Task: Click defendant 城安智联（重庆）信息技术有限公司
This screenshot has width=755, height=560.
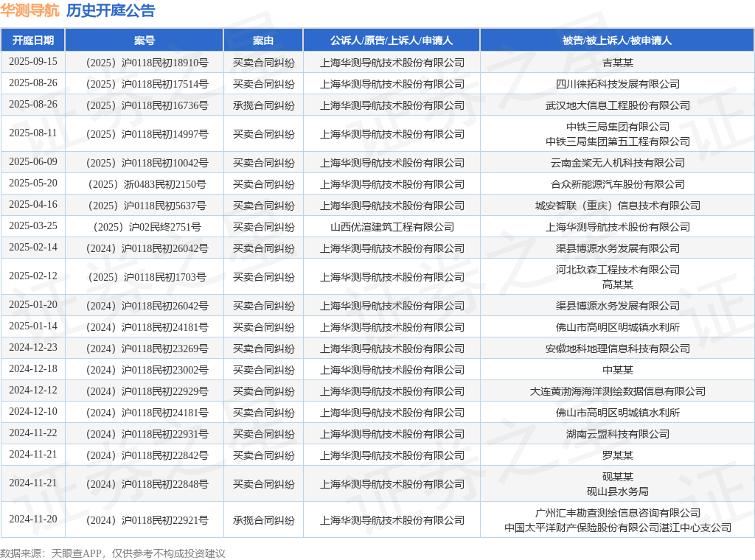Action: pos(618,206)
